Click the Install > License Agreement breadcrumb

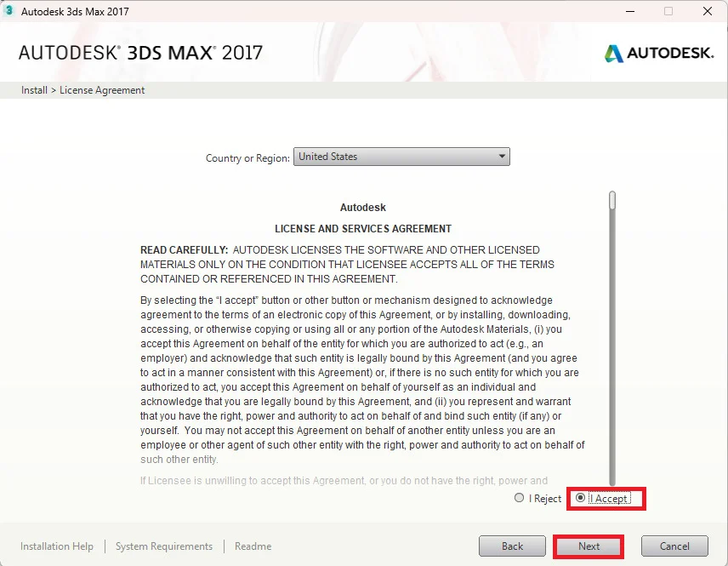[82, 90]
